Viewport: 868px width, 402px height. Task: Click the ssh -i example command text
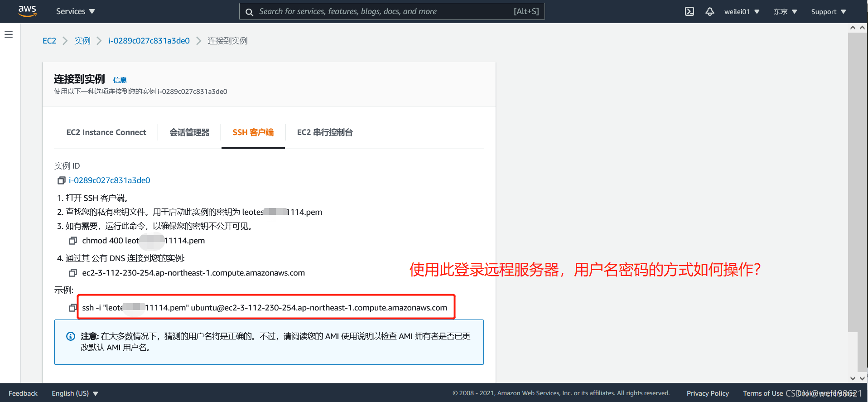265,308
